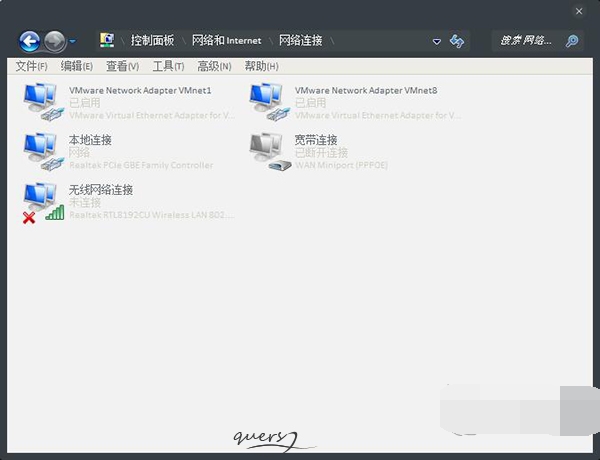Select the 本地连接 adapter icon

click(x=43, y=152)
